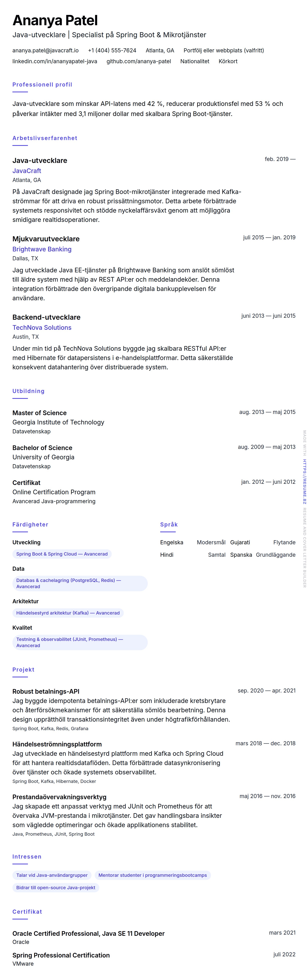308x980 pixels.
Task: Select the Spring Boot & Spring Cloud skill tag
Action: coord(62,554)
